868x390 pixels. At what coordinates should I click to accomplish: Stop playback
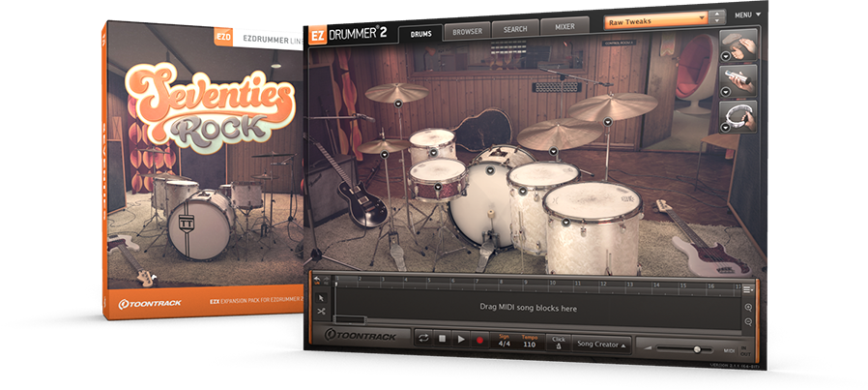point(442,339)
